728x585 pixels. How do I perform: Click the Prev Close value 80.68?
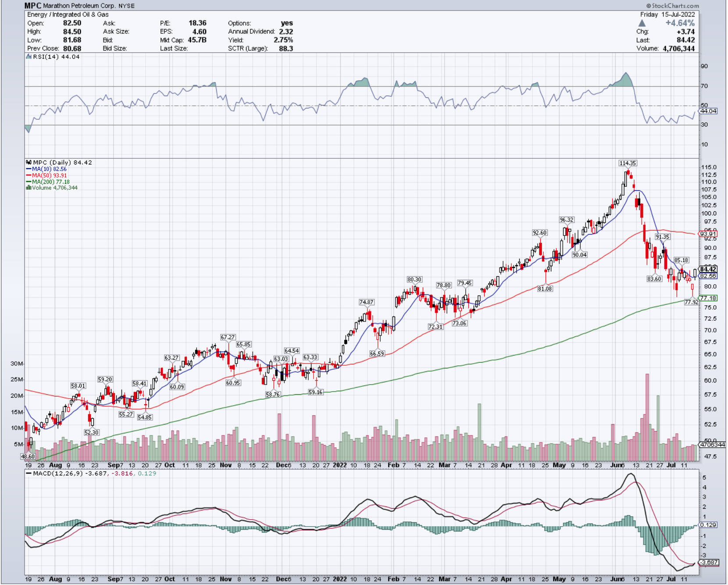pos(72,48)
